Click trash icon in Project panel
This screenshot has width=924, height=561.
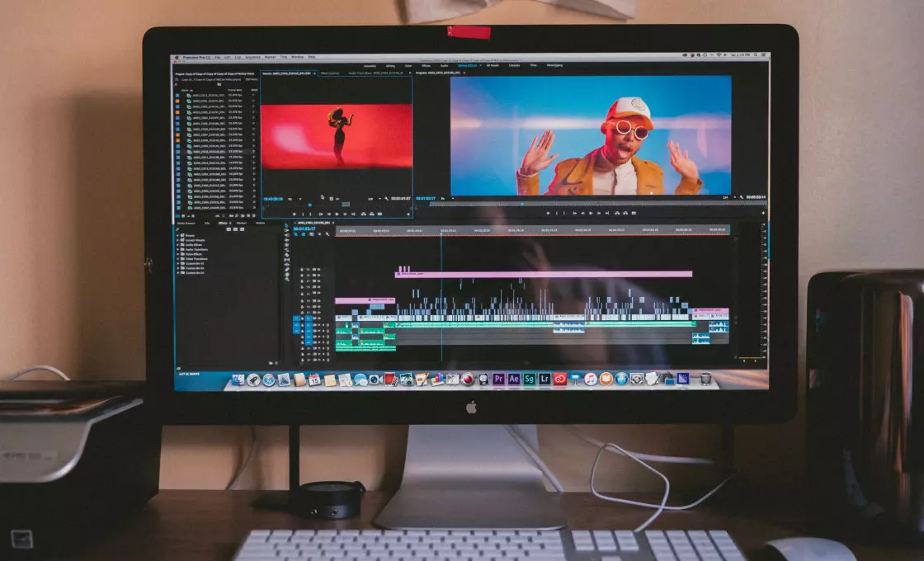[x=254, y=215]
